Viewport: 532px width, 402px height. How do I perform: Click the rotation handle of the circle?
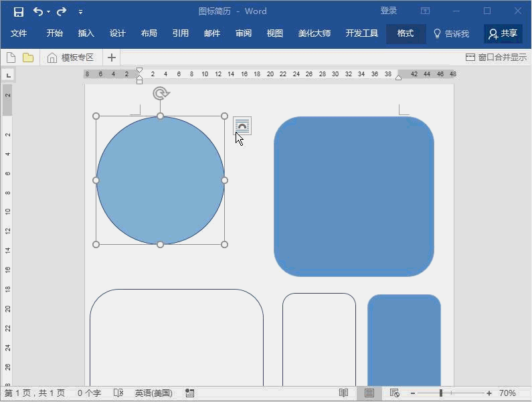[x=161, y=93]
